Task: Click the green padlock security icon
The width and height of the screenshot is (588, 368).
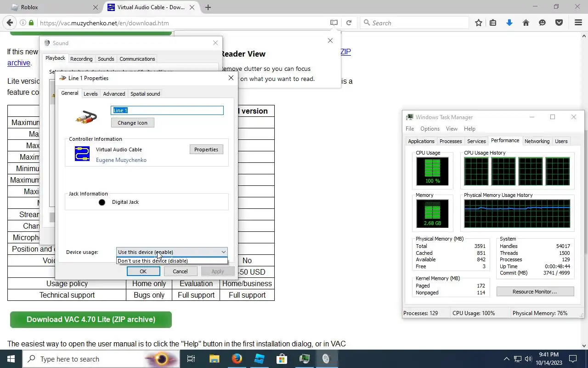Action: tap(31, 23)
